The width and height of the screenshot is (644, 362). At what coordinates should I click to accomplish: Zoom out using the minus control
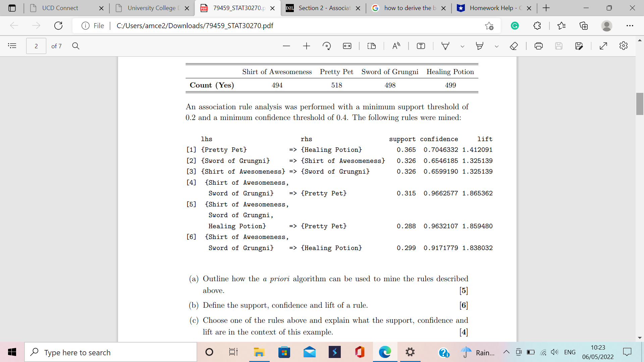coord(286,46)
